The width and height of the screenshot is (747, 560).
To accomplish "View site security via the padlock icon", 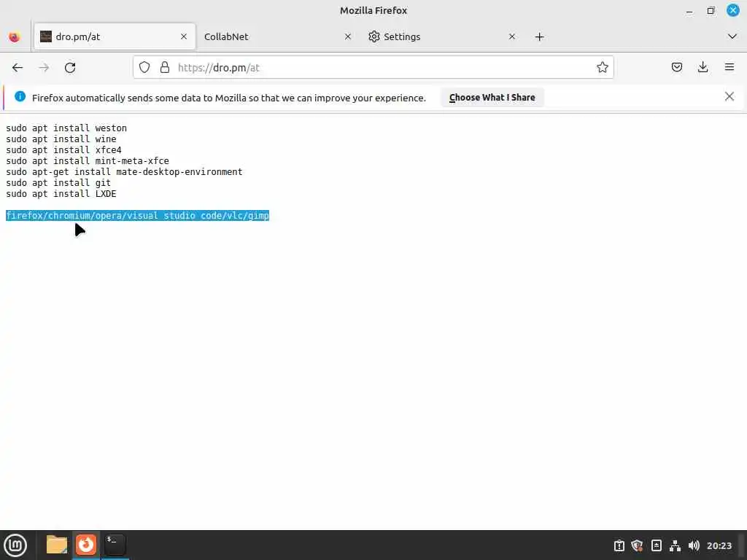I will click(x=165, y=67).
